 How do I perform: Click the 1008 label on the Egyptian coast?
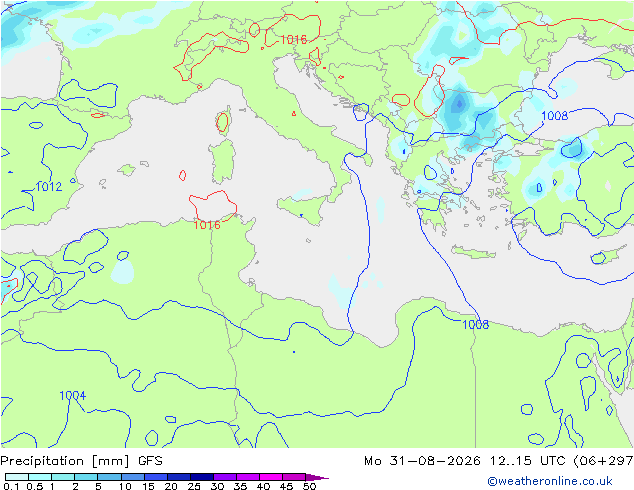point(476,324)
